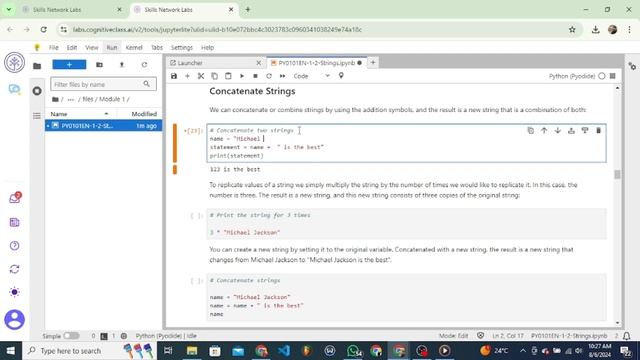Click the Mode: Edit status item

(453, 336)
